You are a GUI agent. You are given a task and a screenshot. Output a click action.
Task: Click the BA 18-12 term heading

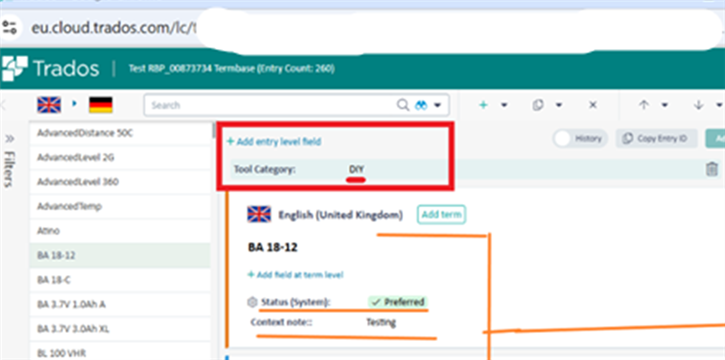click(x=273, y=248)
